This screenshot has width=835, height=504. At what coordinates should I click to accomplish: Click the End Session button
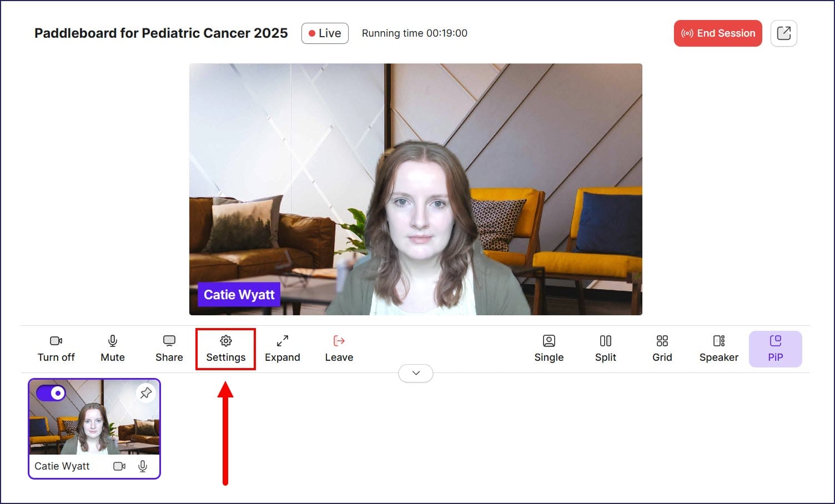pos(717,33)
